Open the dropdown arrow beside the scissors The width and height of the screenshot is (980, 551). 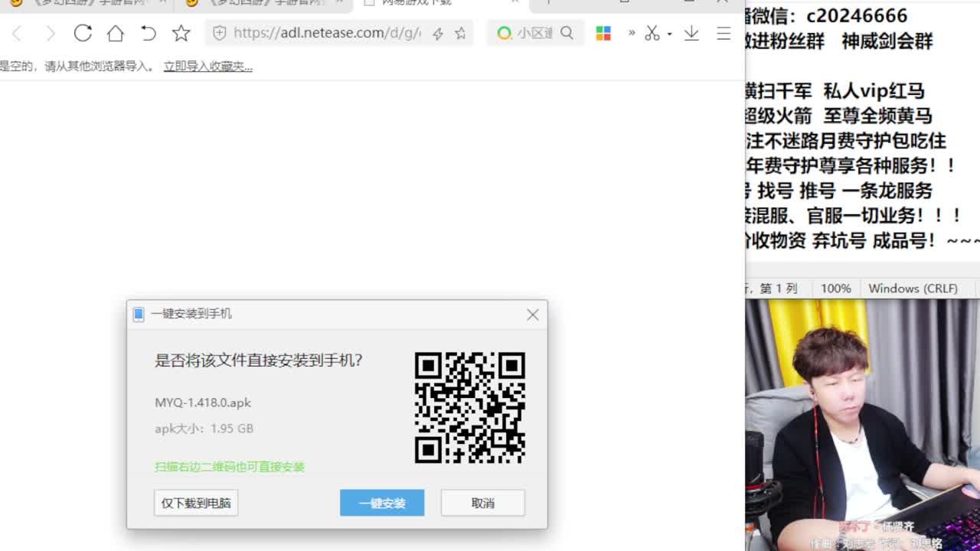pyautogui.click(x=669, y=34)
